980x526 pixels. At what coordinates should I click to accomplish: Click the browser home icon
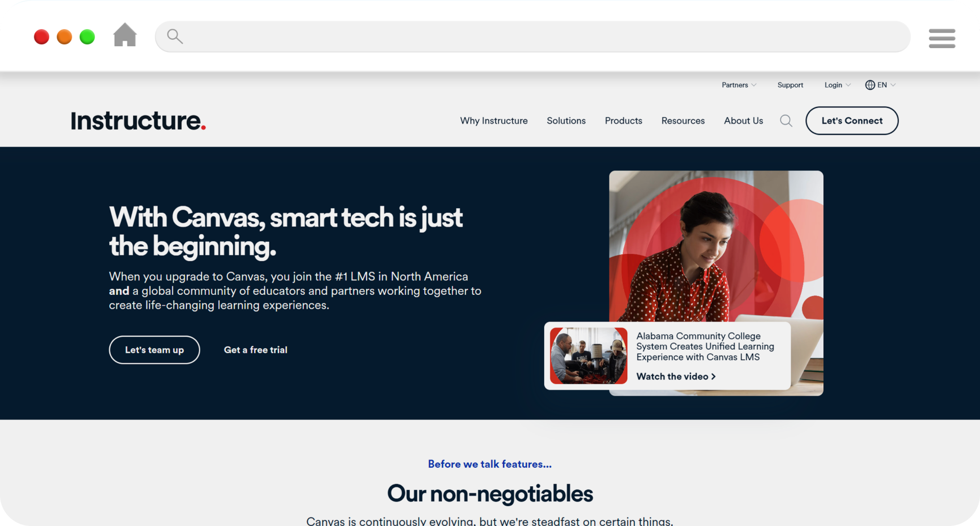click(x=125, y=35)
